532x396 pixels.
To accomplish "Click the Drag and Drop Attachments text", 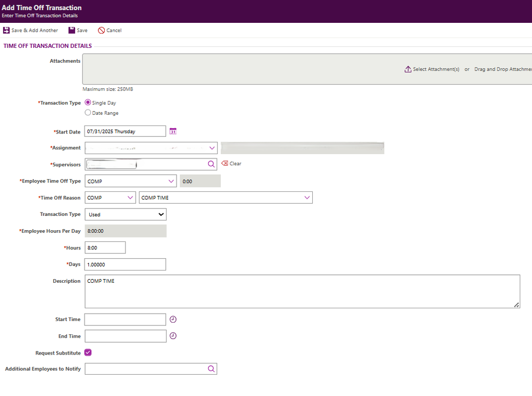I will click(x=503, y=69).
